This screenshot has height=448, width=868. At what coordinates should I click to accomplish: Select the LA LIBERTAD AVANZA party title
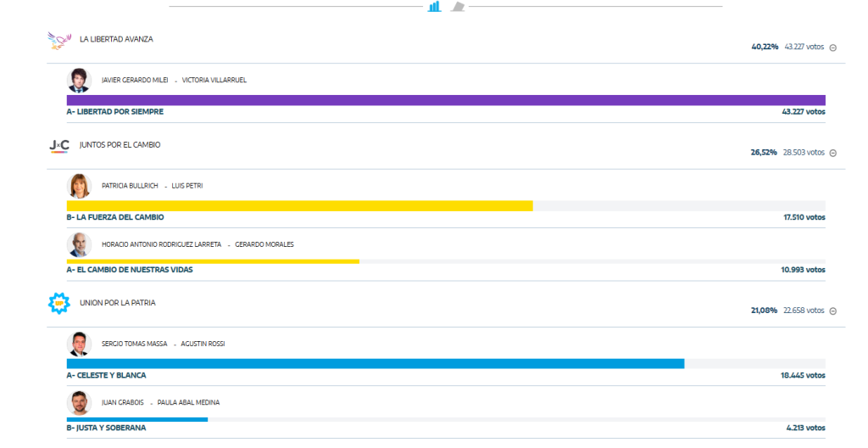[x=116, y=39]
